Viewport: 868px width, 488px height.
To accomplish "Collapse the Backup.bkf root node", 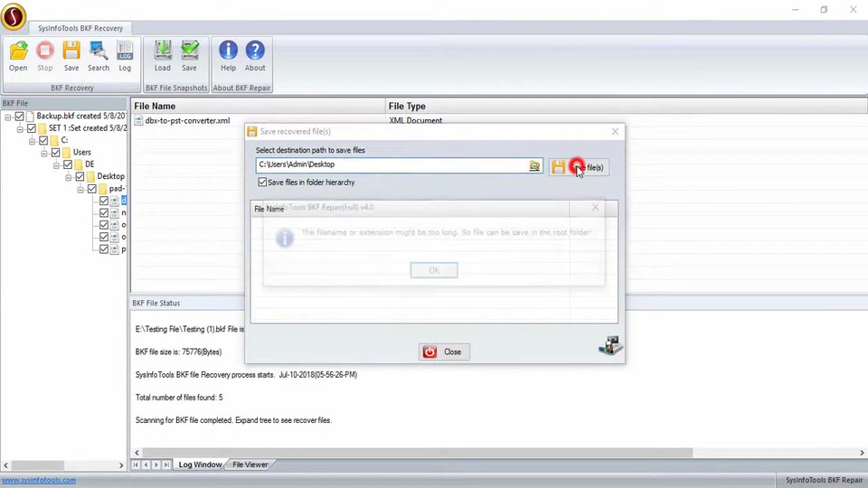I will click(8, 117).
